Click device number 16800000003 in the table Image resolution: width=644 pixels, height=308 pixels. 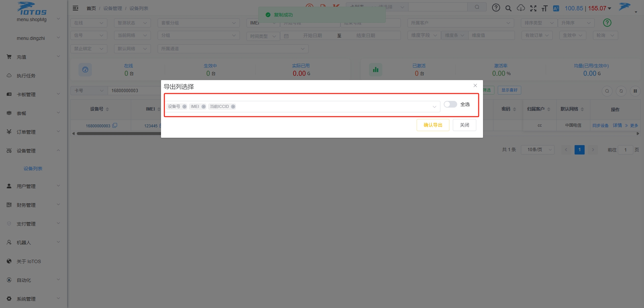(98, 126)
